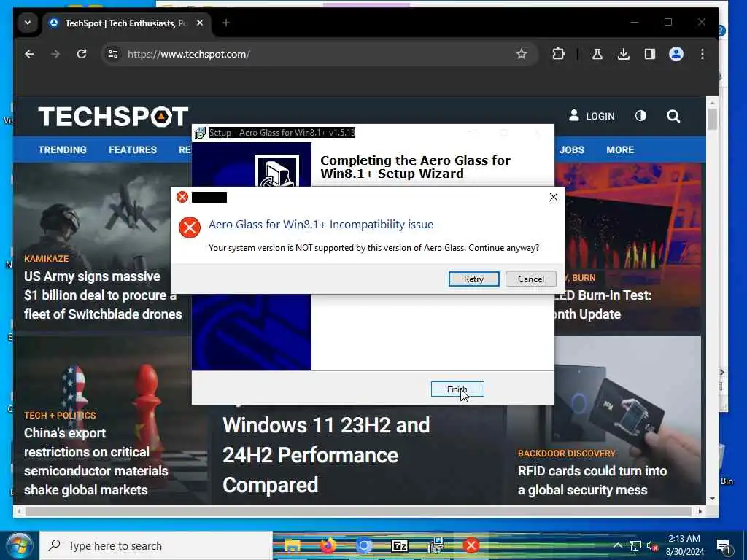Open US Army Switchblade drones article
Screen dimensions: 747x560
pos(103,295)
